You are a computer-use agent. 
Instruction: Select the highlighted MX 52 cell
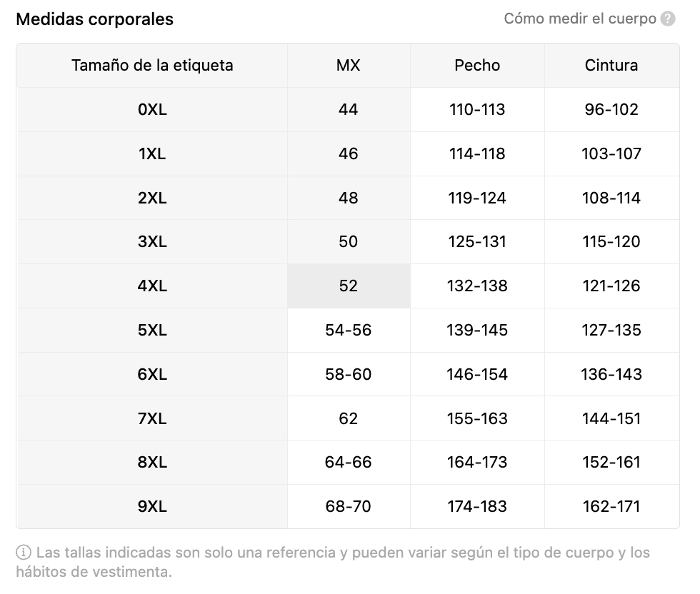(349, 286)
